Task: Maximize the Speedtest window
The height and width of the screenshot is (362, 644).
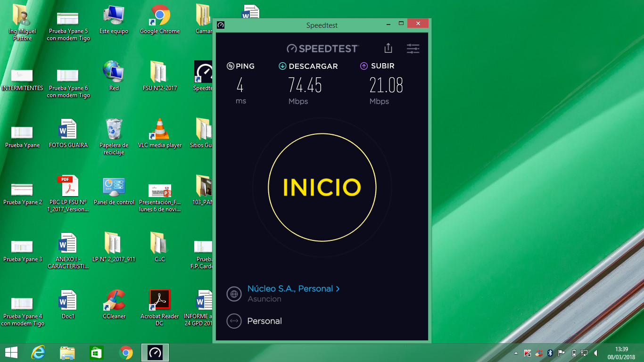Action: tap(401, 23)
